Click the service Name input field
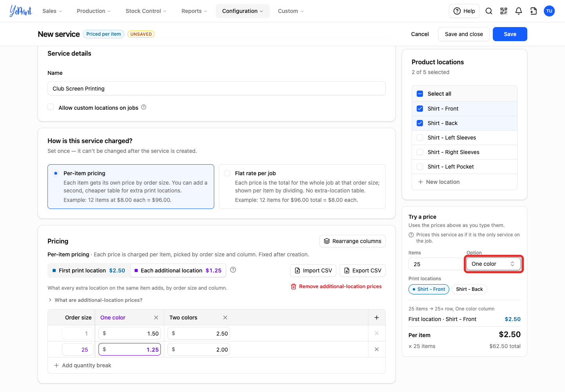Viewport: 565px width, 392px height. pos(217,88)
